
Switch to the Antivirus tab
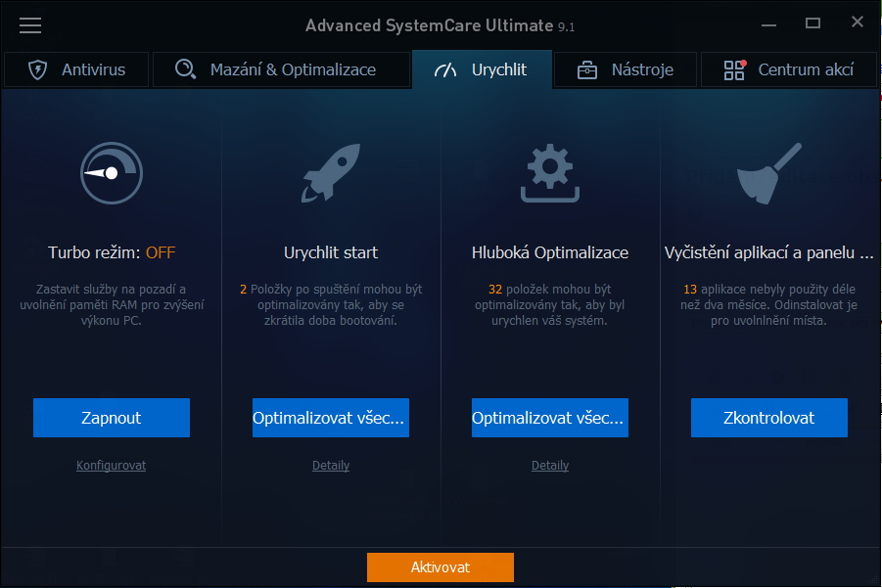tap(76, 69)
